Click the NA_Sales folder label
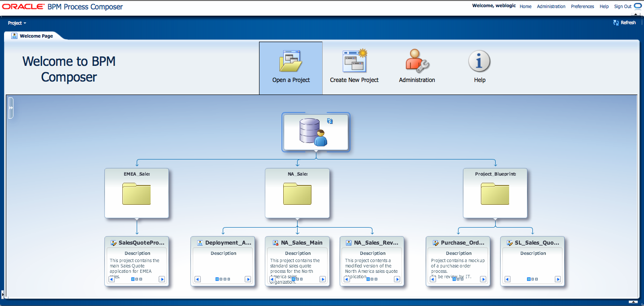Viewport: 644px width, 306px height. 297,174
